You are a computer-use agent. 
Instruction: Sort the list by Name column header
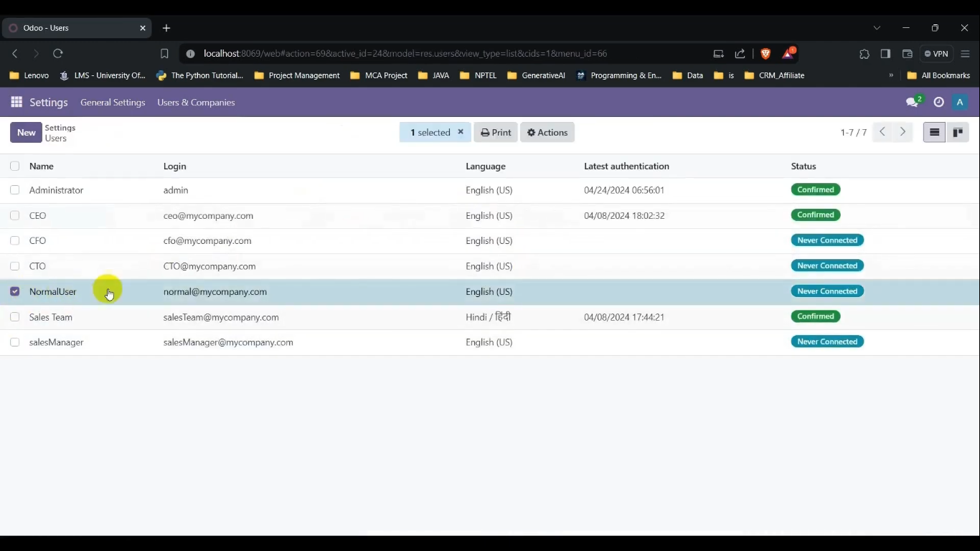point(42,166)
